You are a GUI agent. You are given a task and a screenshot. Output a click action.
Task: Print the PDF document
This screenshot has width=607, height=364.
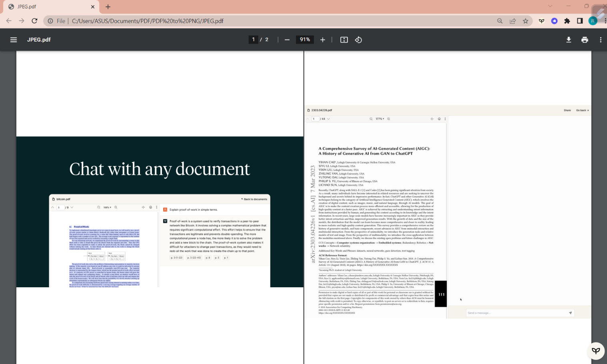pos(585,40)
